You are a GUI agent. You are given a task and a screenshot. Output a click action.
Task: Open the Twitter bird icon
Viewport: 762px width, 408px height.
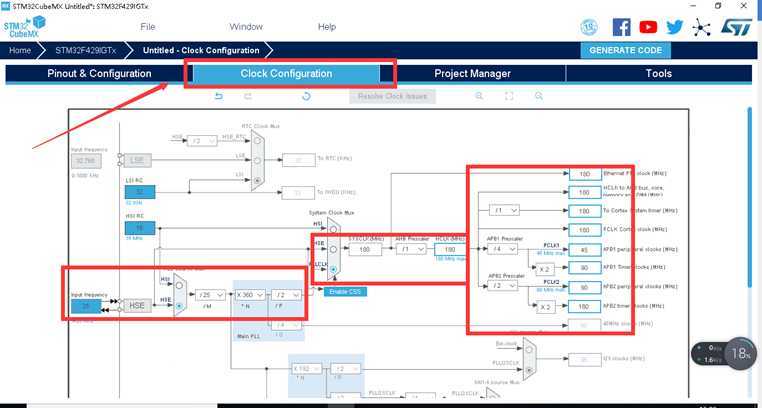[675, 27]
